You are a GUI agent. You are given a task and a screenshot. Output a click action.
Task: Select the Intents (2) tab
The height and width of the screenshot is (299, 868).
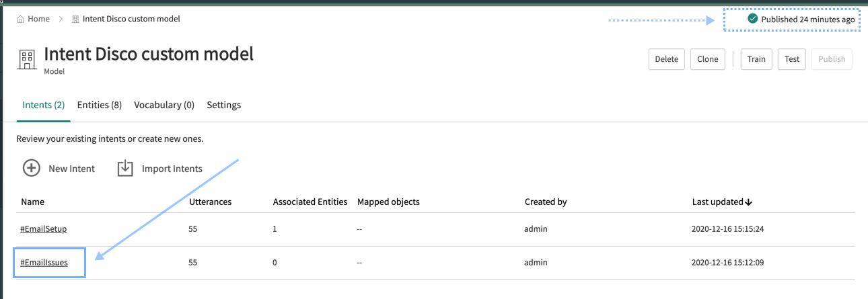[44, 105]
